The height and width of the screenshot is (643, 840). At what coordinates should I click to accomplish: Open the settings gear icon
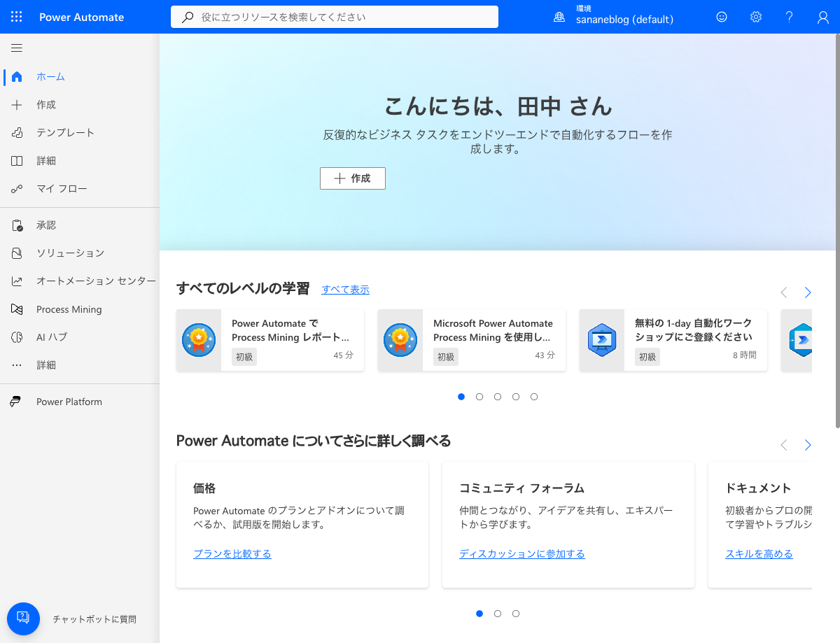(756, 17)
